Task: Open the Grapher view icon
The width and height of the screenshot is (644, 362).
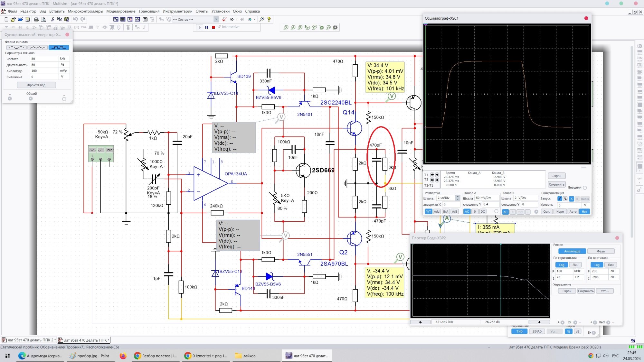Action: [x=137, y=19]
